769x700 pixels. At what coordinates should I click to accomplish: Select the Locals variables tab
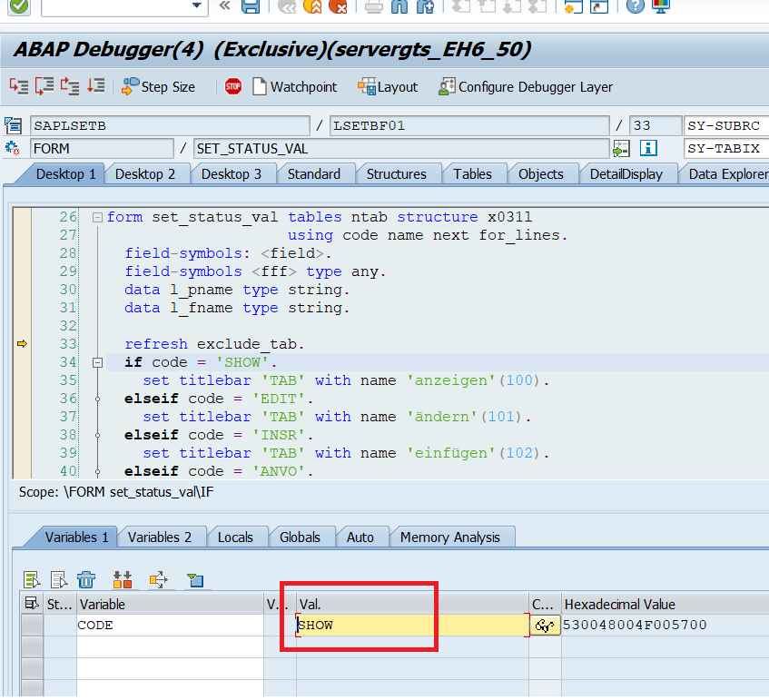click(x=235, y=537)
